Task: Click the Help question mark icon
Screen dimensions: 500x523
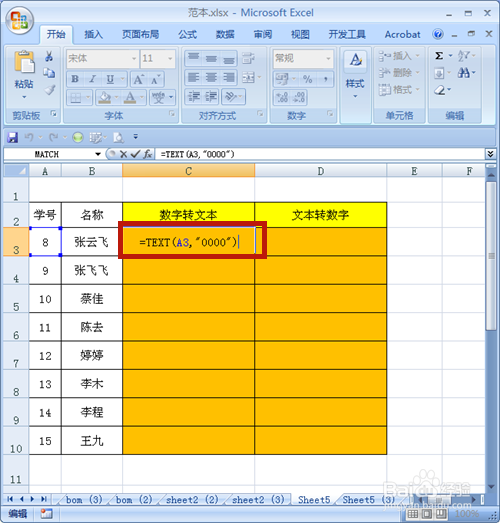Action: click(x=438, y=34)
